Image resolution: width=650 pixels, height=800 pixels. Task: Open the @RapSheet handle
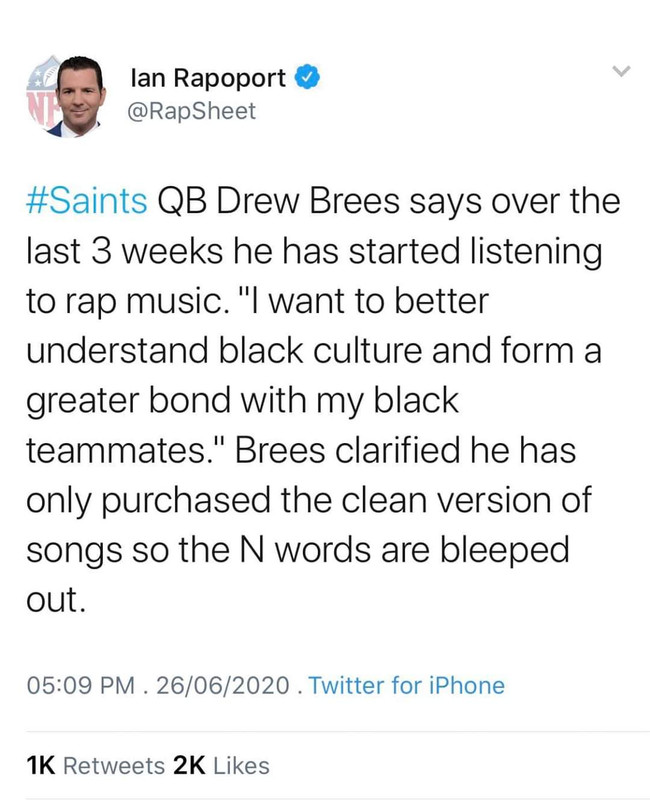pyautogui.click(x=191, y=111)
